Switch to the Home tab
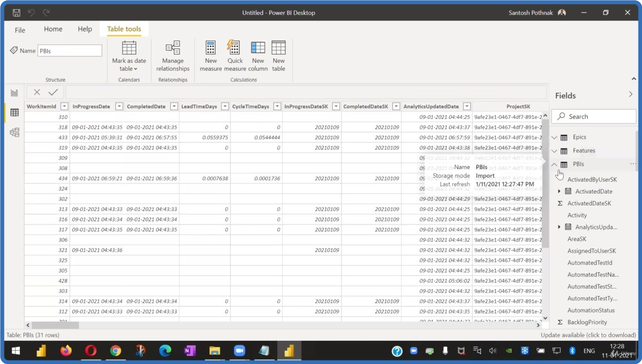The image size is (642, 364). click(x=53, y=29)
